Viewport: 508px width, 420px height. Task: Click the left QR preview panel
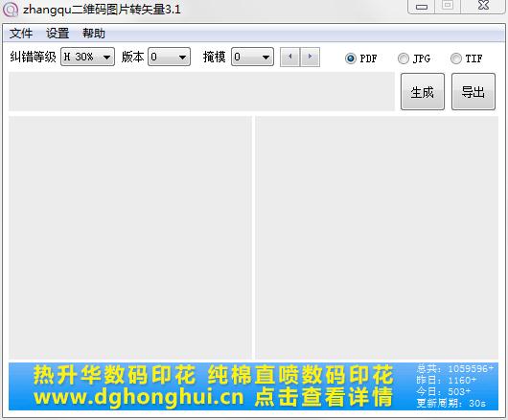point(130,238)
